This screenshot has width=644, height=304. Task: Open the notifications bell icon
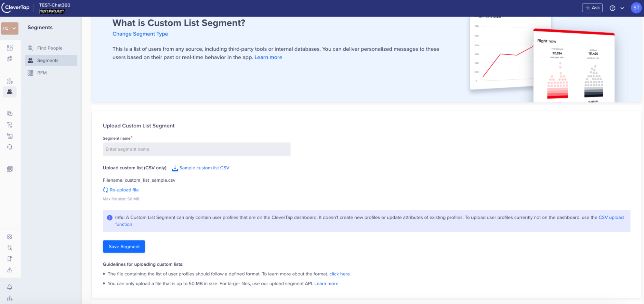(10, 287)
